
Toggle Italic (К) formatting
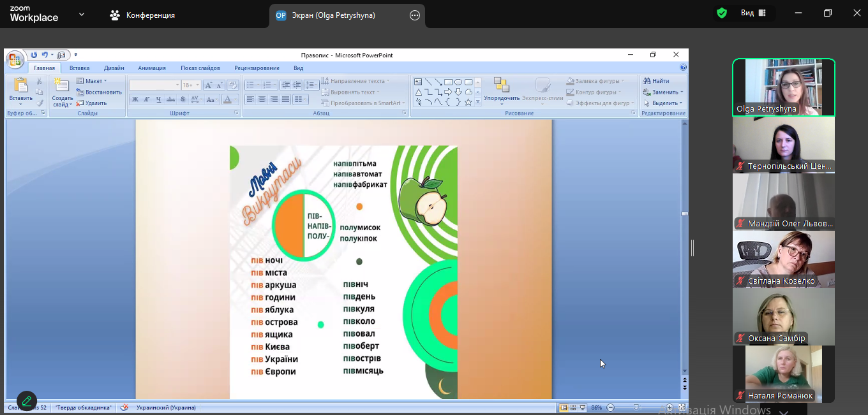point(147,99)
